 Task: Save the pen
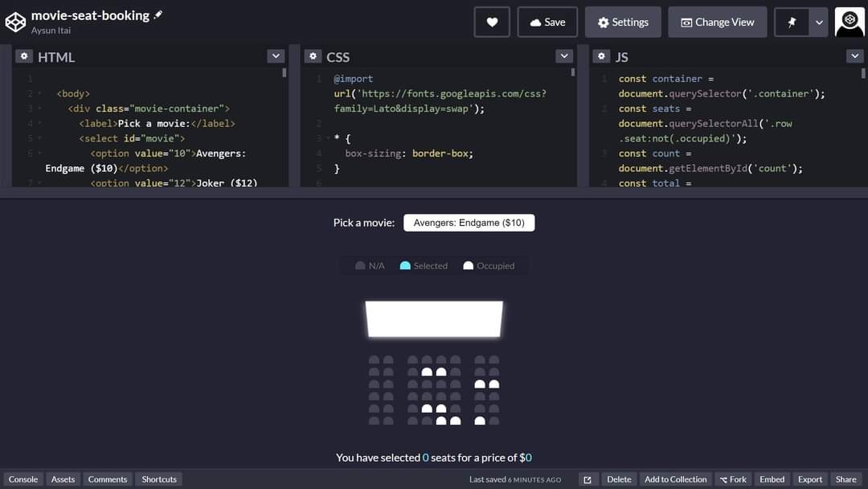tap(547, 22)
